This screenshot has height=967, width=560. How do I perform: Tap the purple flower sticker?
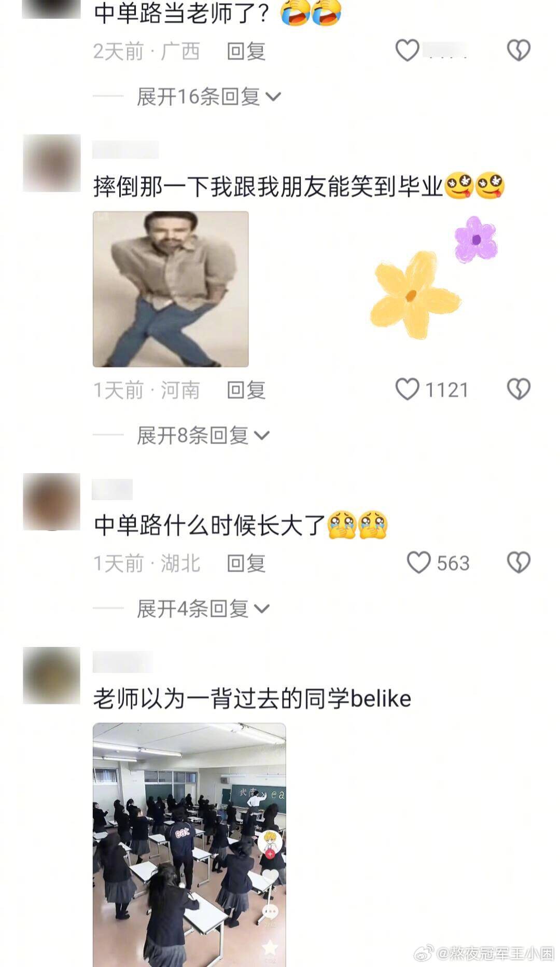(x=476, y=239)
